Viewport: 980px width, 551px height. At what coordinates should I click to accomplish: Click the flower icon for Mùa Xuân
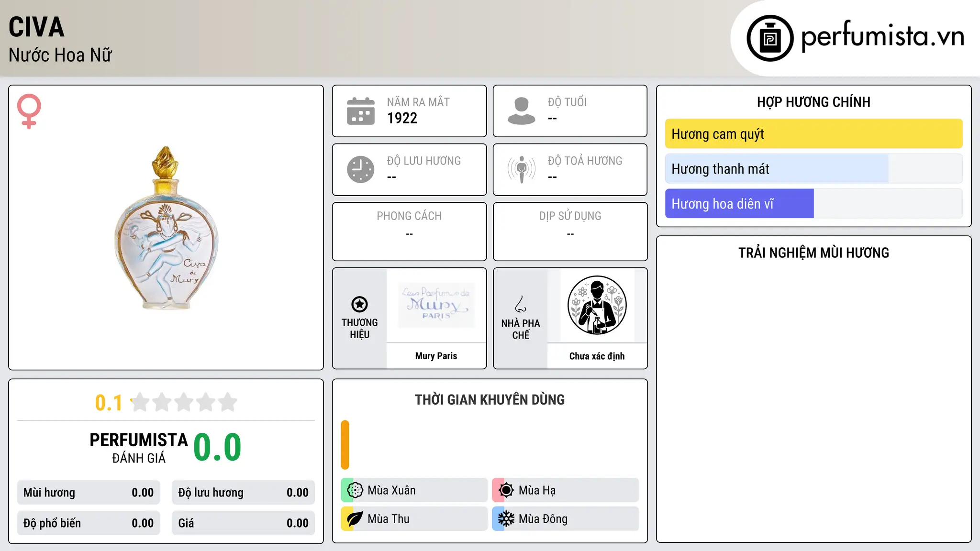point(355,490)
